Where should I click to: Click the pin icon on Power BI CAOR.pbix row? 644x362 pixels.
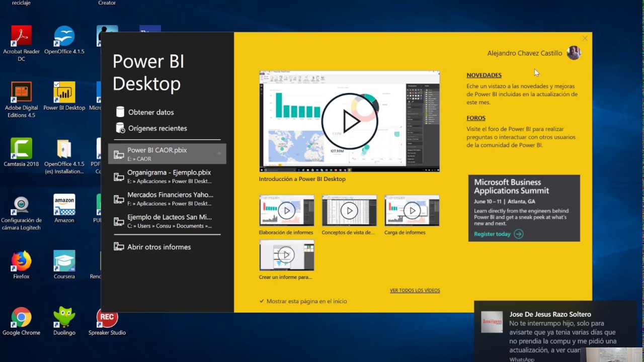[219, 153]
